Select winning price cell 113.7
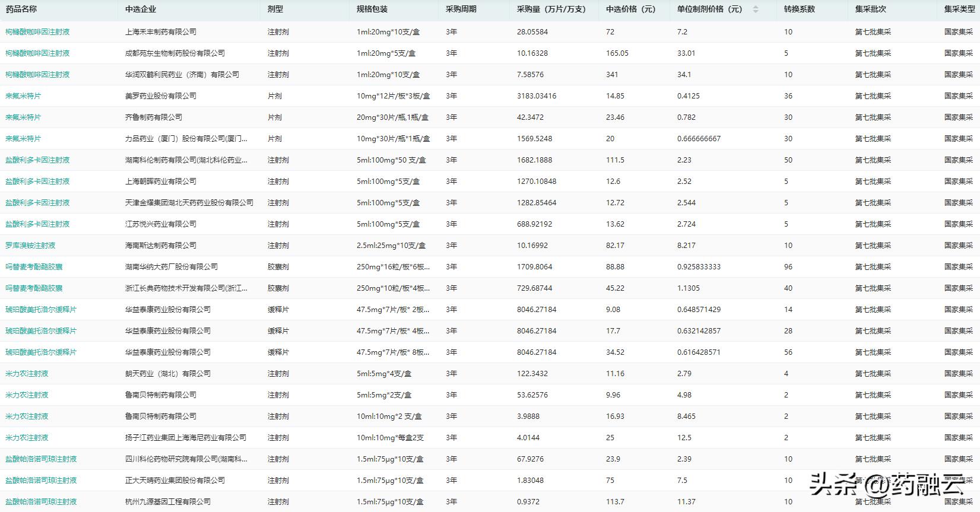This screenshot has height=512, width=980. [616, 502]
